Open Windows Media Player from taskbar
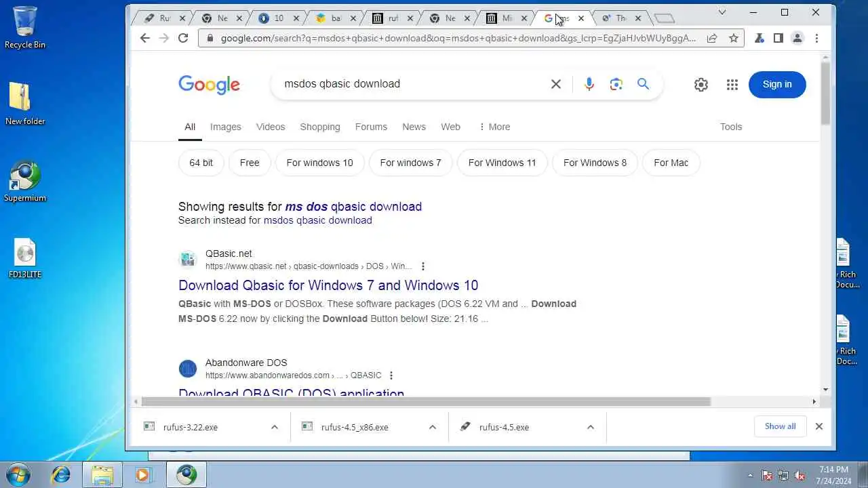 click(142, 474)
